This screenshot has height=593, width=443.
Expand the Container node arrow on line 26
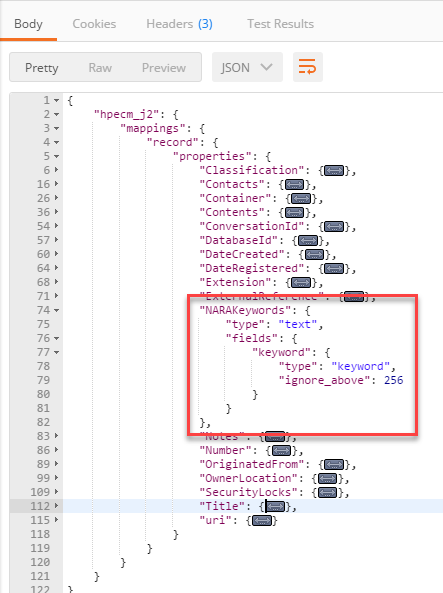pyautogui.click(x=56, y=198)
